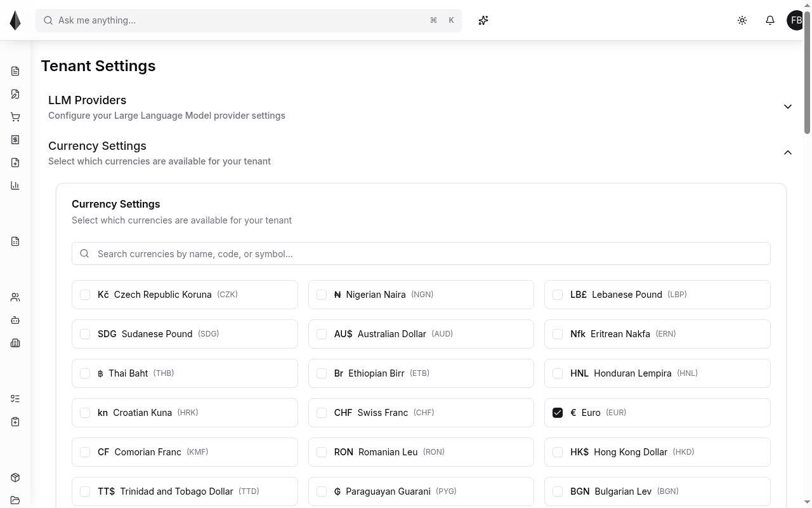812x508 pixels.
Task: Collapse the Currency Settings section chevron
Action: point(788,152)
